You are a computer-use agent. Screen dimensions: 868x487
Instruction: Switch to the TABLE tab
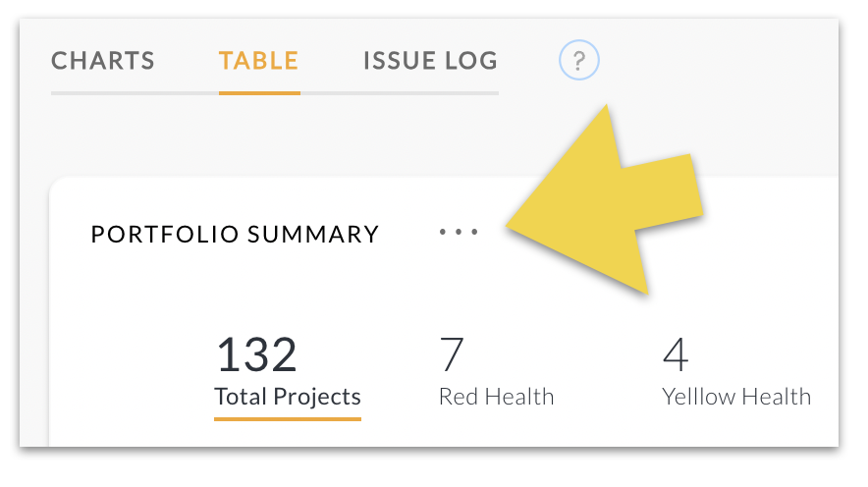coord(259,61)
